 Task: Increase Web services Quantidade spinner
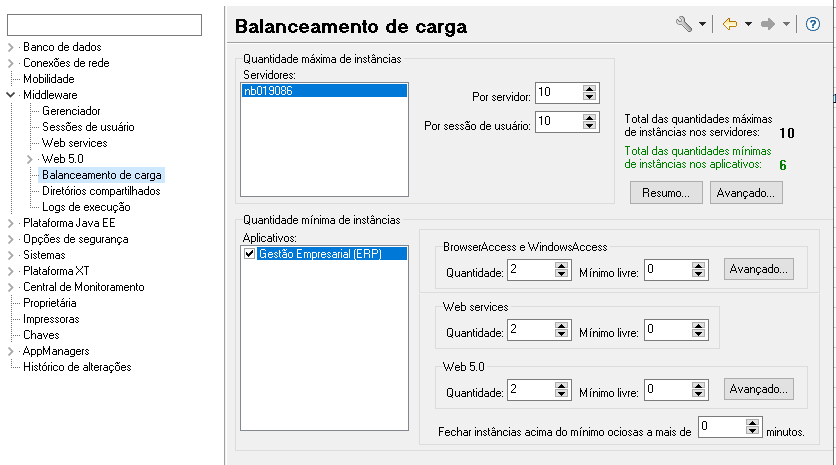(x=561, y=326)
